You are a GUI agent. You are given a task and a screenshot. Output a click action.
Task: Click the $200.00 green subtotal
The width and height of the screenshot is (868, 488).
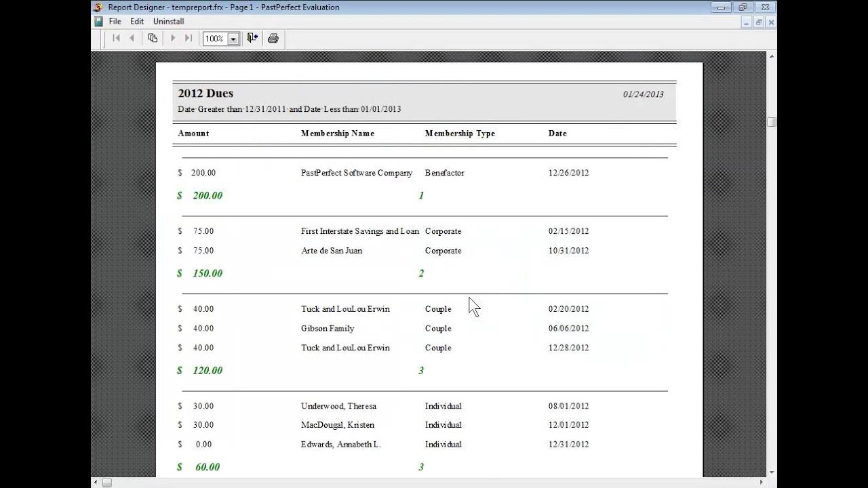point(200,196)
